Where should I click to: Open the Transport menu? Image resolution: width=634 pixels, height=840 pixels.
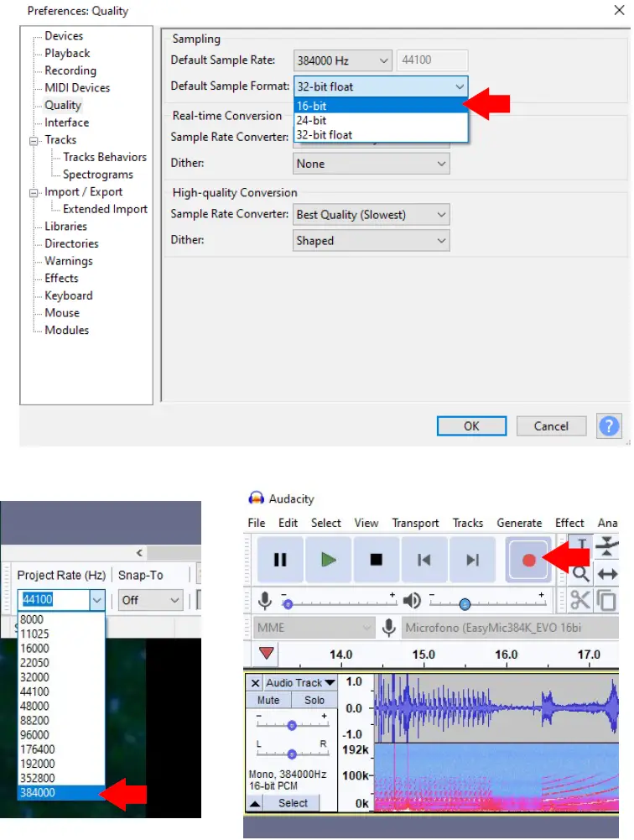(415, 523)
